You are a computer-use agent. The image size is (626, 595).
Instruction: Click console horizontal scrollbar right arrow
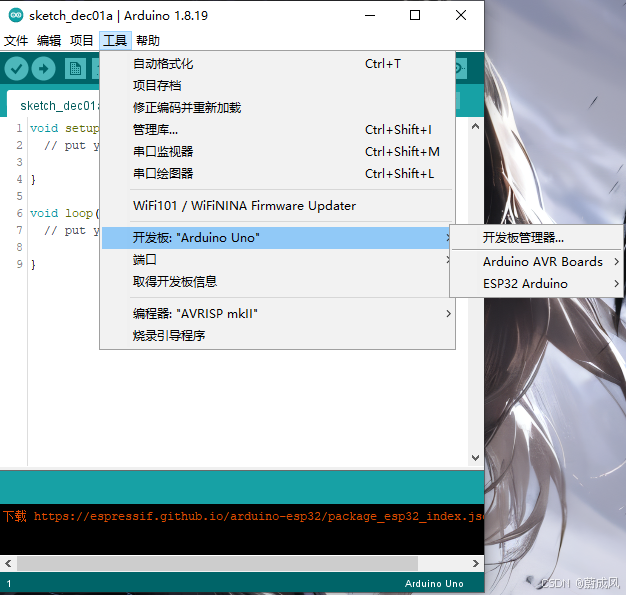click(x=475, y=563)
